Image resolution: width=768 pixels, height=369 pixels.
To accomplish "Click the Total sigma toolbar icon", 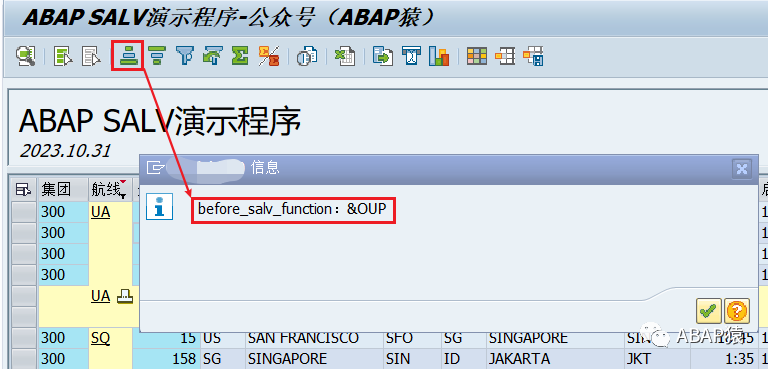I will coord(240,56).
